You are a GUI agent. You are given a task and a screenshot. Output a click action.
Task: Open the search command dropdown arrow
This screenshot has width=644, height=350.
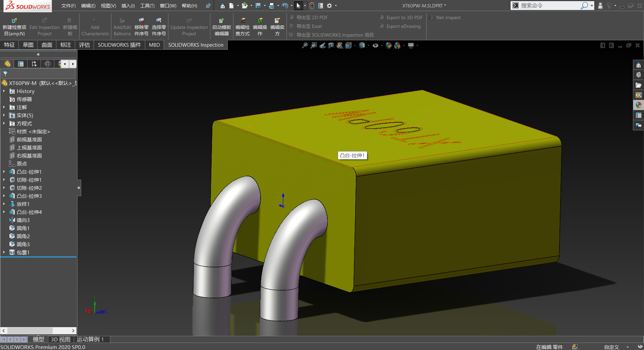tap(592, 6)
